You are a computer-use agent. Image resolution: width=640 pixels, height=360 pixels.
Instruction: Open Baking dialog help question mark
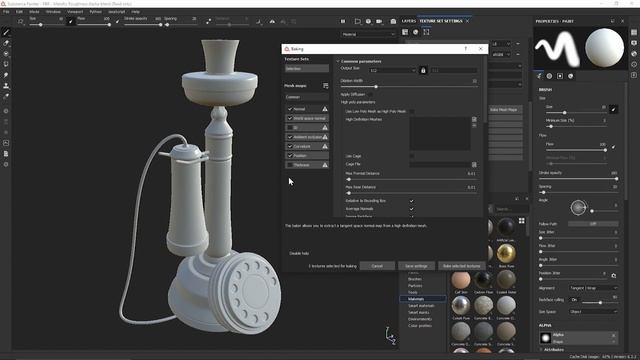tap(465, 49)
